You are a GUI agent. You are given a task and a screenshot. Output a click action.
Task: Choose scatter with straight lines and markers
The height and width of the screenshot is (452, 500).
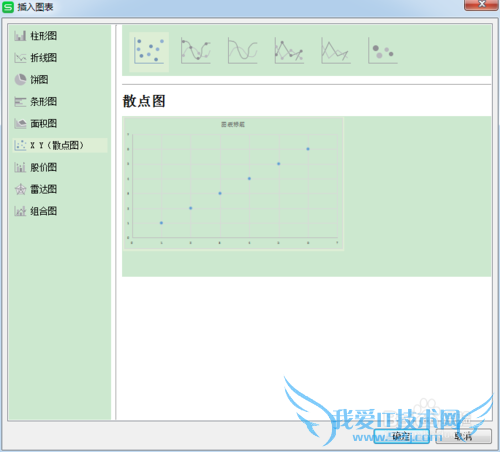tap(289, 51)
